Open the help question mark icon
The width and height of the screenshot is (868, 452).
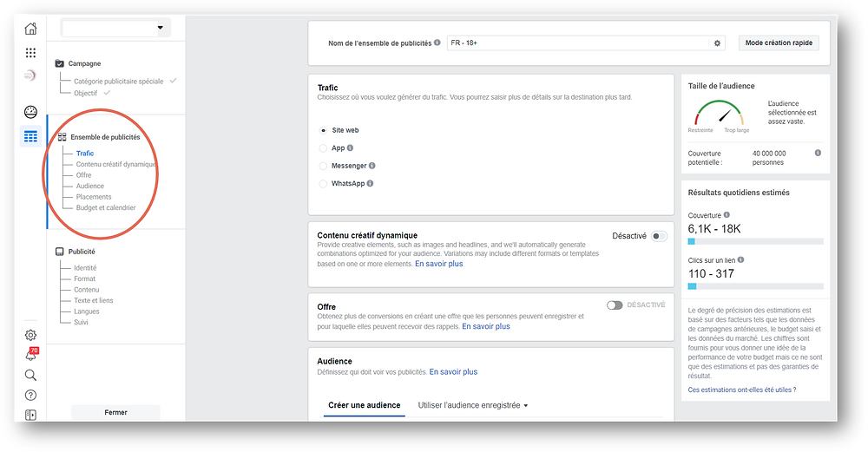point(31,395)
